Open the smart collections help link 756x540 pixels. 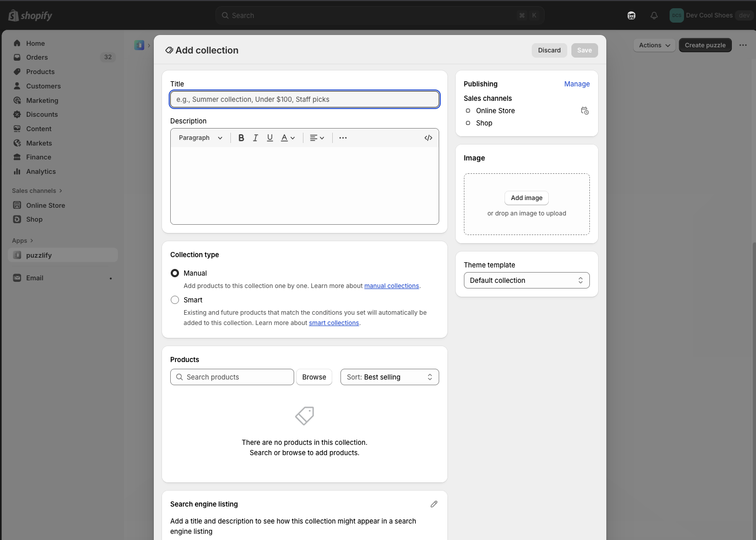[334, 322]
